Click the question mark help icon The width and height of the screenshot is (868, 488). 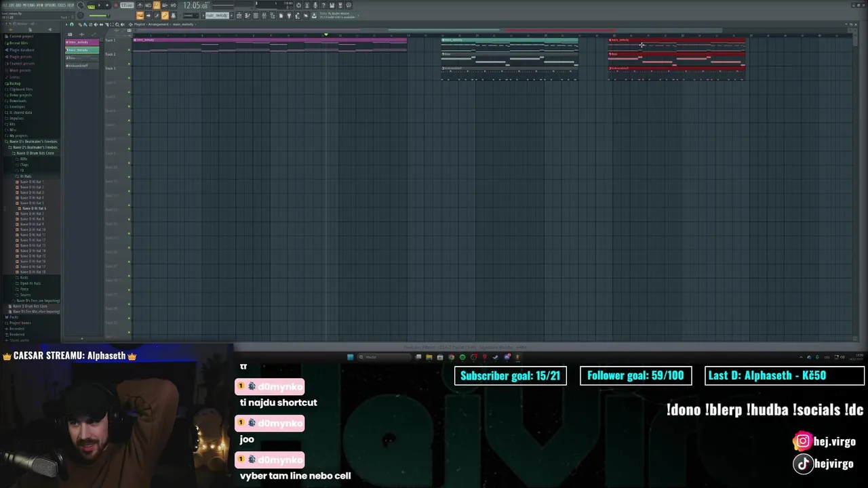click(x=323, y=5)
